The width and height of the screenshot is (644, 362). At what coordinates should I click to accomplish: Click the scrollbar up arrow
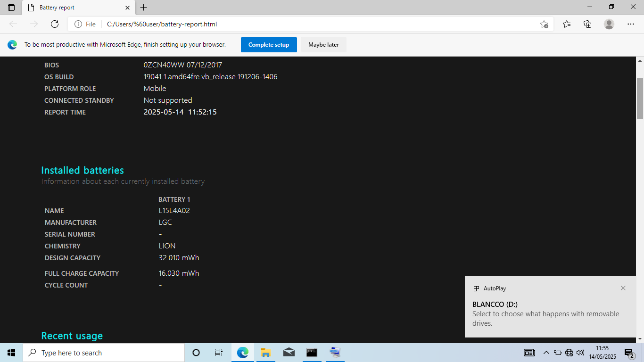click(x=640, y=61)
